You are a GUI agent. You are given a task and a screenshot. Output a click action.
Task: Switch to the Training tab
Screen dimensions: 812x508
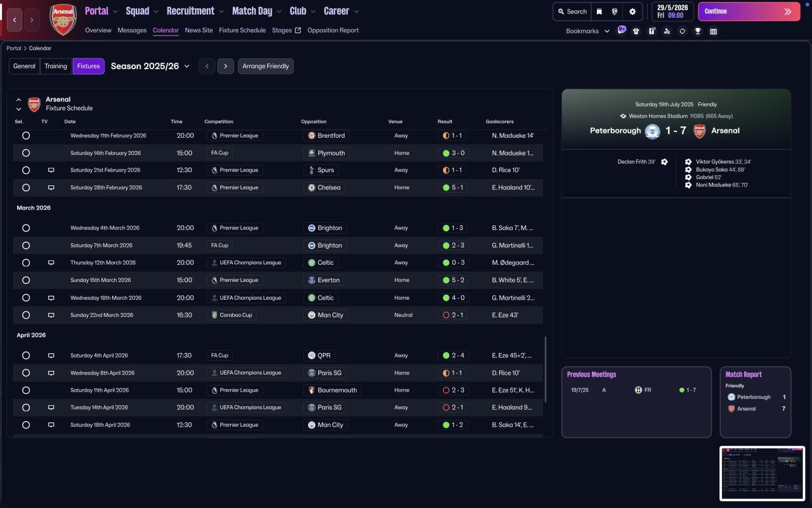[56, 66]
